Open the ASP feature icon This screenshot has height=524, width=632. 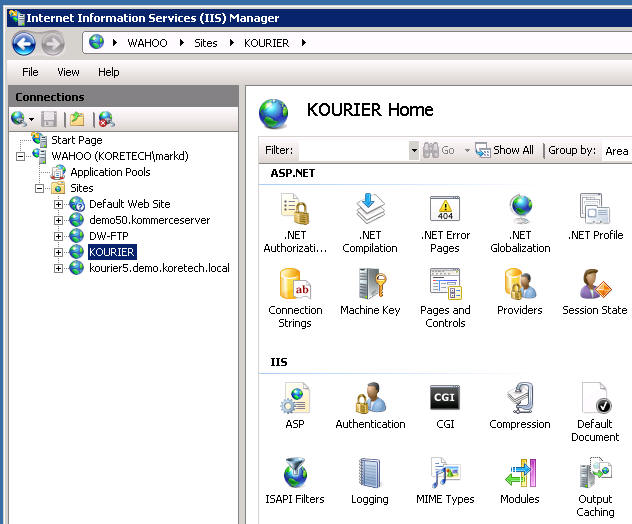(295, 405)
